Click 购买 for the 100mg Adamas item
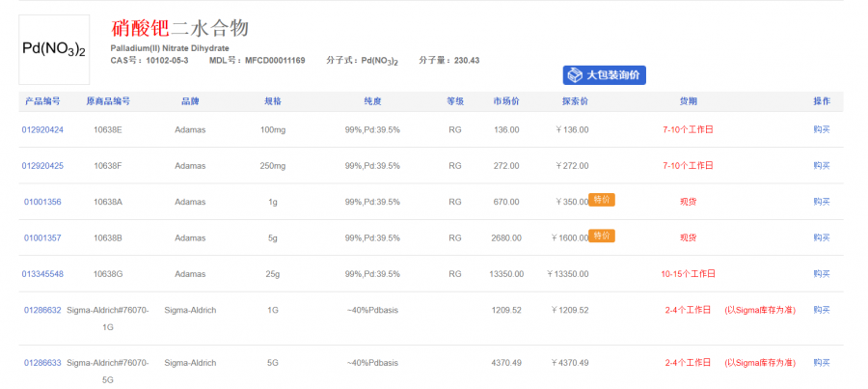Viewport: 868px width, 389px height. [821, 129]
